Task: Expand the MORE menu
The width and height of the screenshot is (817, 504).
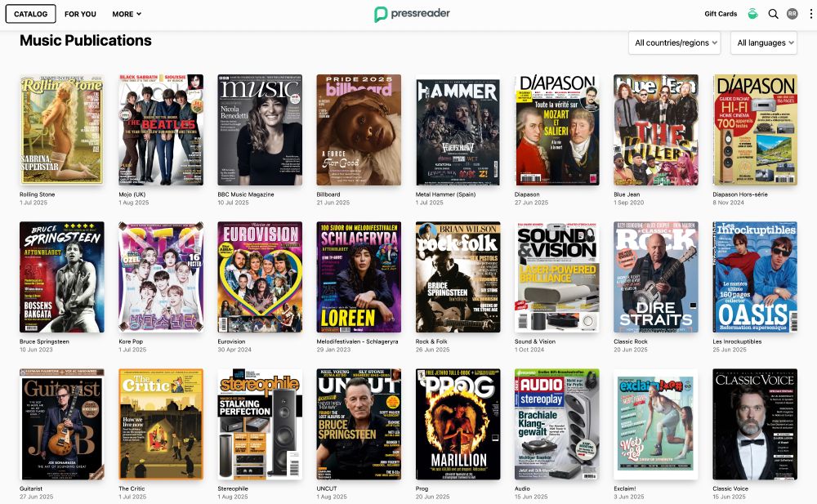Action: click(127, 14)
